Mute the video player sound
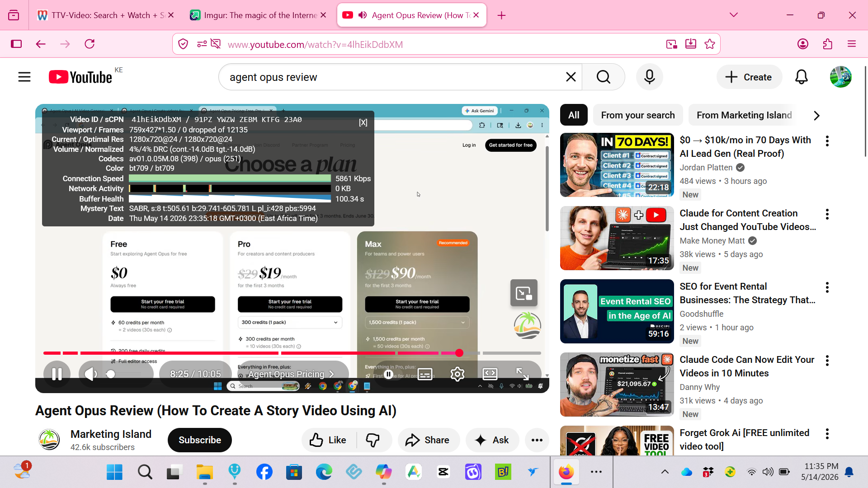Image resolution: width=868 pixels, height=488 pixels. pos(91,374)
